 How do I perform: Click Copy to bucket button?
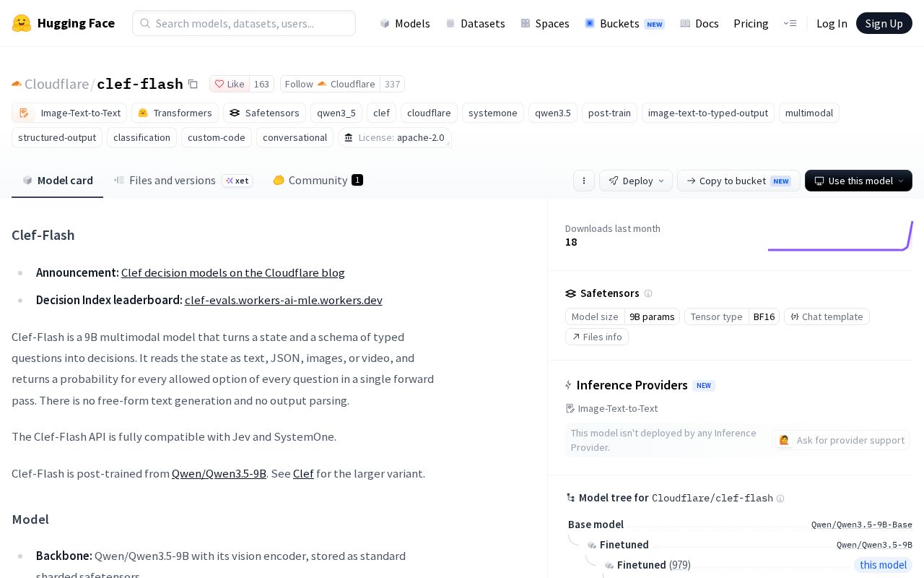click(738, 181)
